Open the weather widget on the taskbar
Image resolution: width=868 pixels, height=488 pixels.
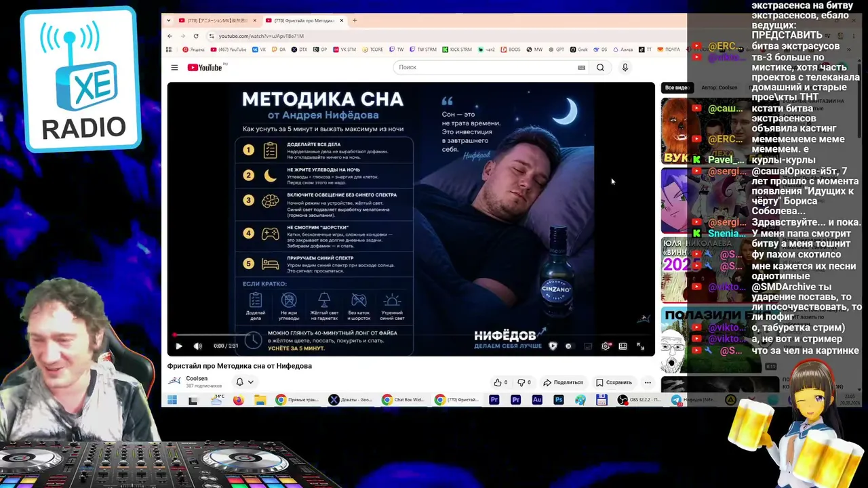click(217, 400)
